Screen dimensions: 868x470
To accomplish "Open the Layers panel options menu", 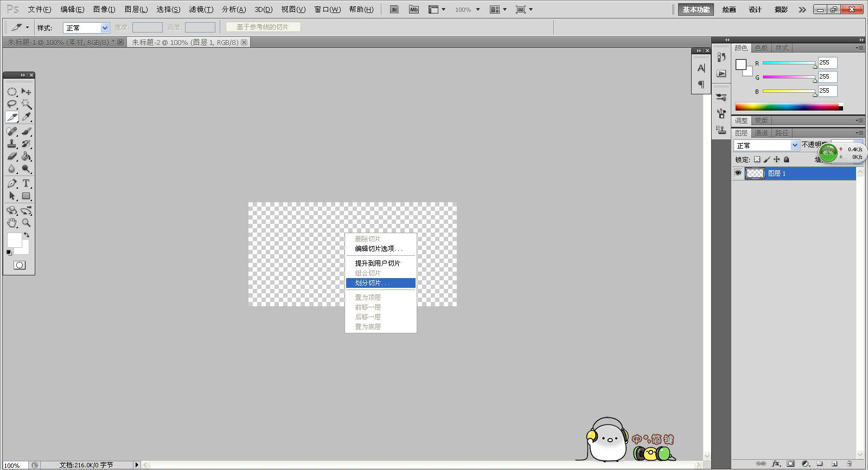I will pos(859,133).
